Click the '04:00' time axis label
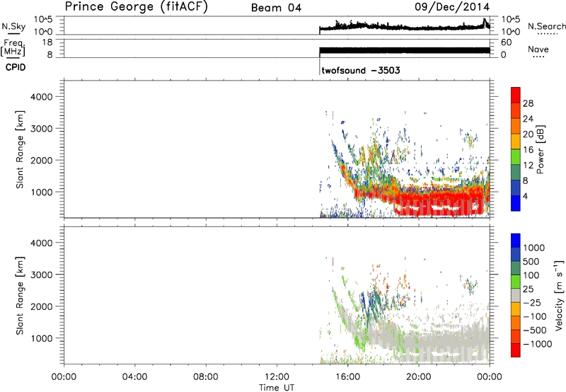 pyautogui.click(x=135, y=377)
